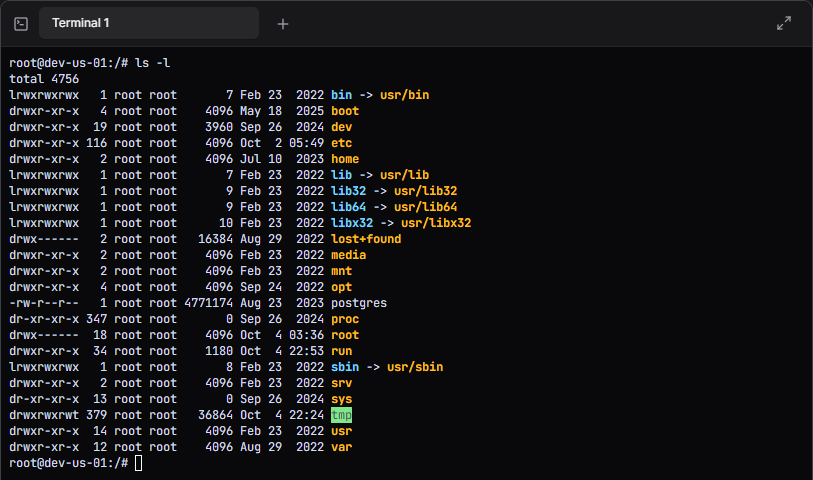Click the size 36864 of tmp

[x=215, y=415]
